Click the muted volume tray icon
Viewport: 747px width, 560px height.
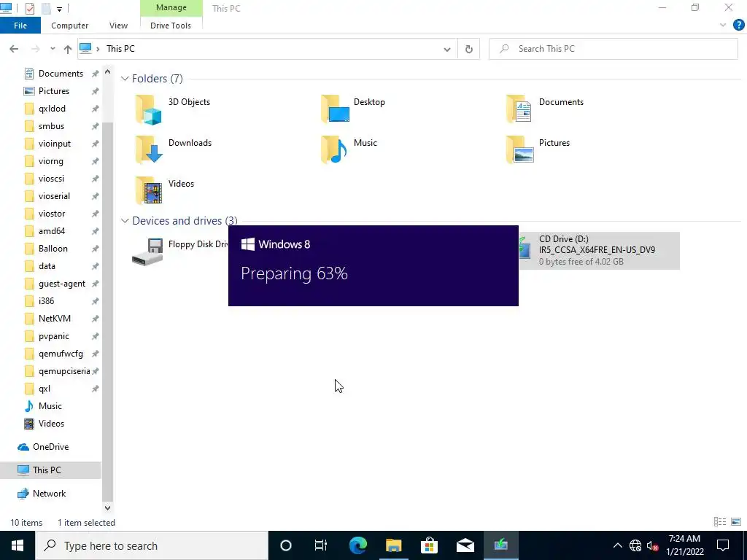pyautogui.click(x=653, y=545)
